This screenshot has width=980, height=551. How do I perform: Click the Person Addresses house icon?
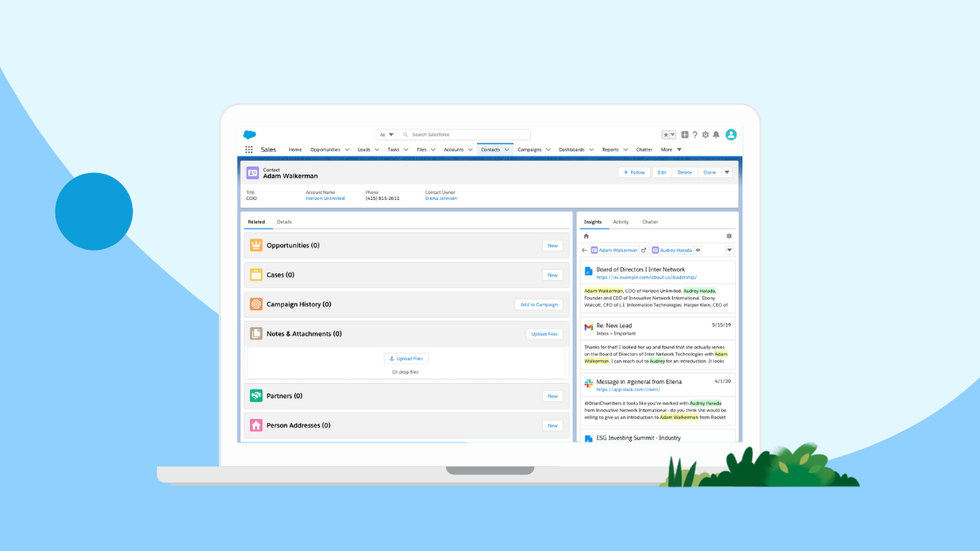click(256, 425)
